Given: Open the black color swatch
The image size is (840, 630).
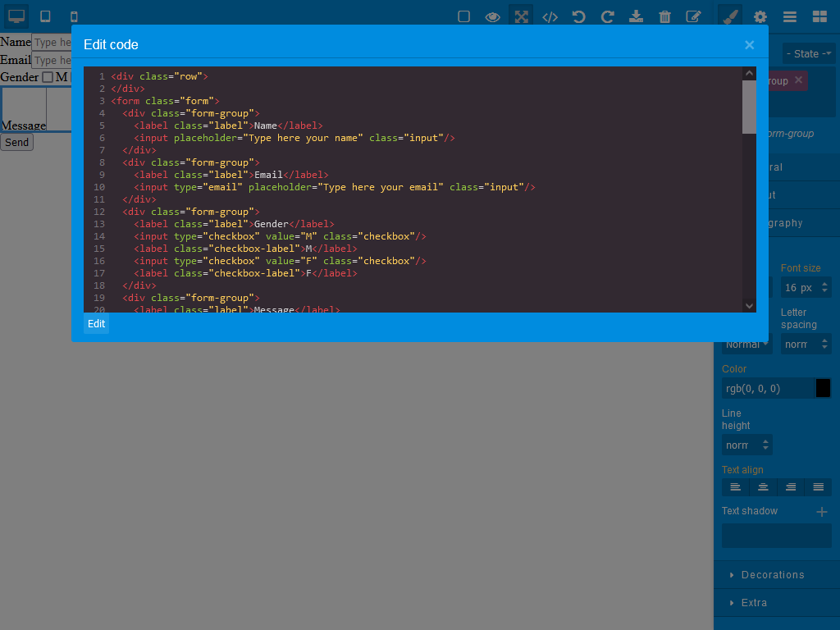Looking at the screenshot, I should (x=823, y=388).
